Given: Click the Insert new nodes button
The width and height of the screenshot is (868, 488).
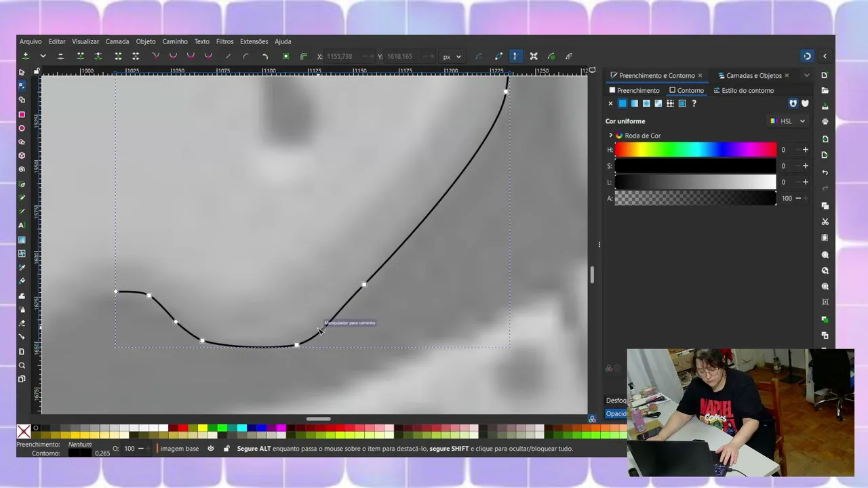Looking at the screenshot, I should [26, 56].
